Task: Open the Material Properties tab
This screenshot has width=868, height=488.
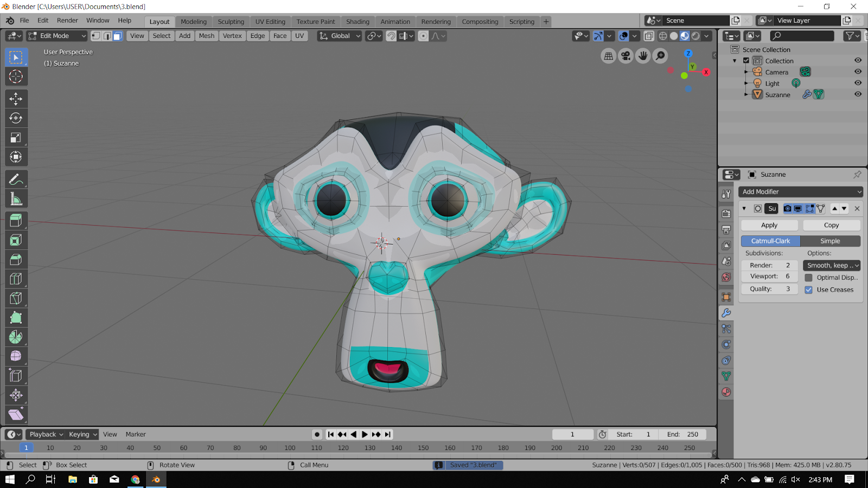Action: 726,391
